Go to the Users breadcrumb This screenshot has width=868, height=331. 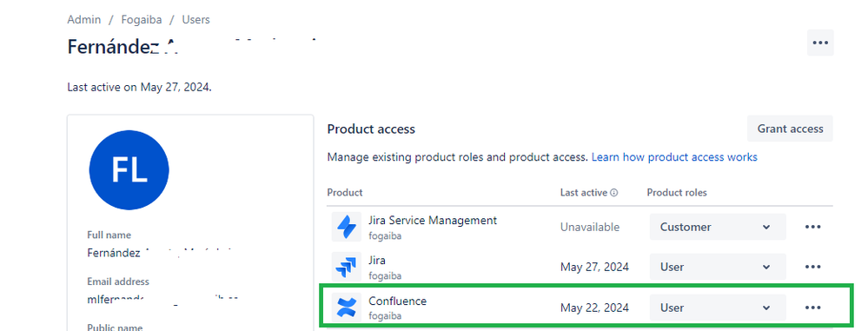pyautogui.click(x=196, y=20)
